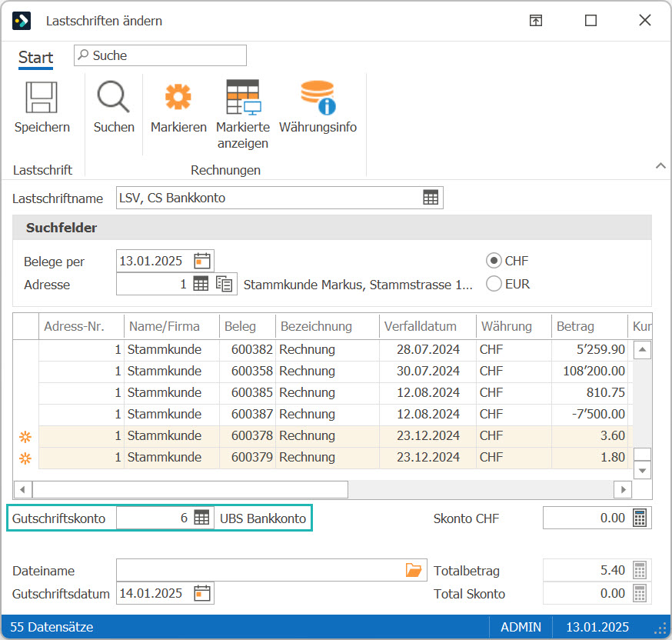This screenshot has width=672, height=640.
Task: Sort by the Name/Firma column header
Action: coord(172,326)
